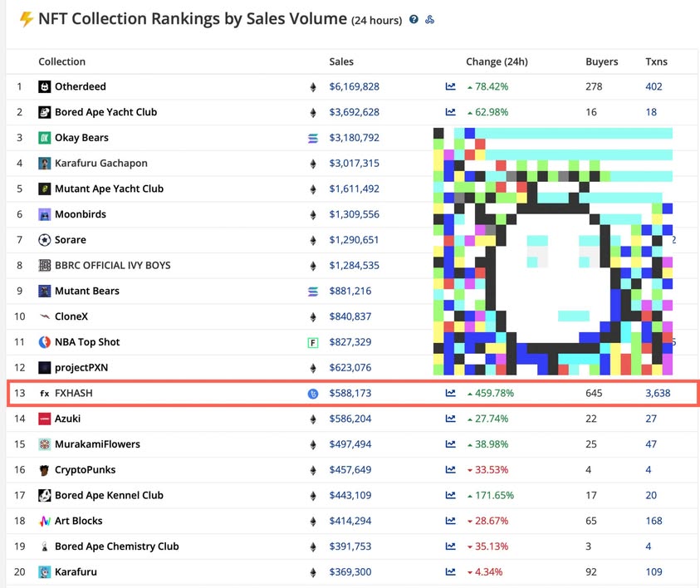Click the Tezos icon in FXHASH row

(x=313, y=394)
